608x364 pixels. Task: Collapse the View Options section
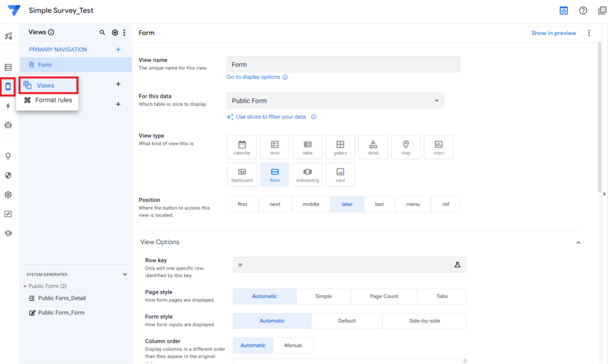pyautogui.click(x=578, y=242)
